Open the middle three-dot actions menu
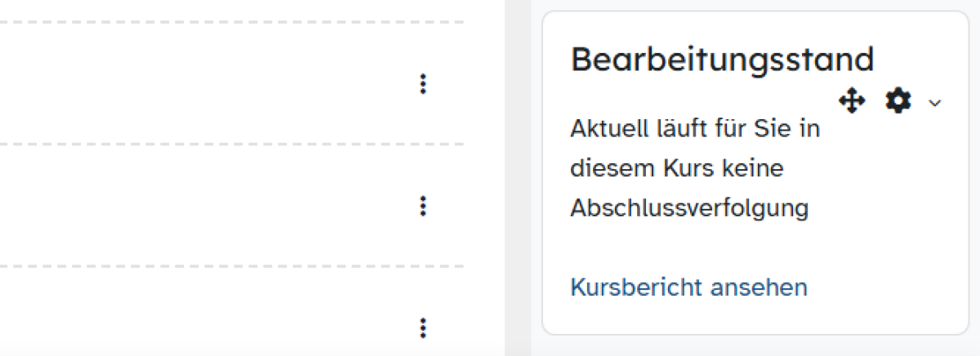This screenshot has height=356, width=980. (422, 206)
